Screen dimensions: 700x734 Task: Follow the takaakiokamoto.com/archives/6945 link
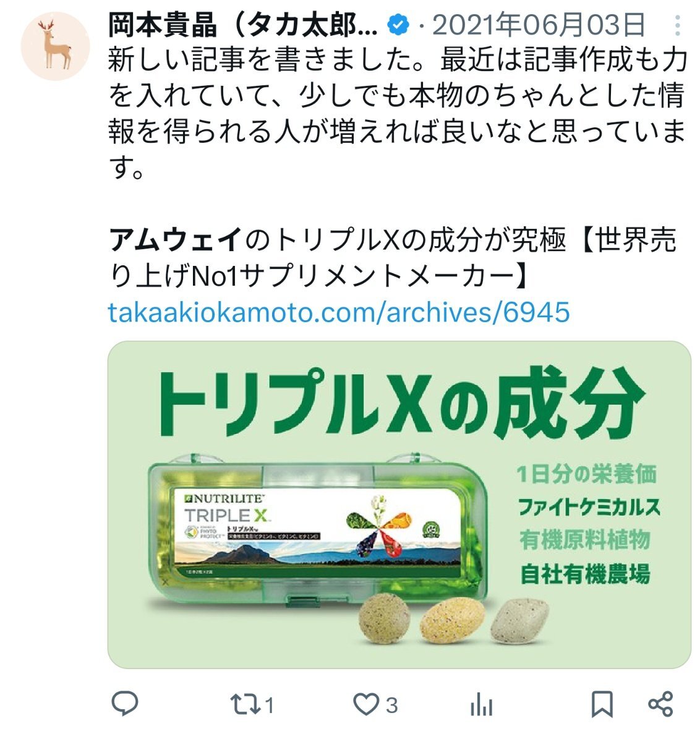tap(338, 312)
